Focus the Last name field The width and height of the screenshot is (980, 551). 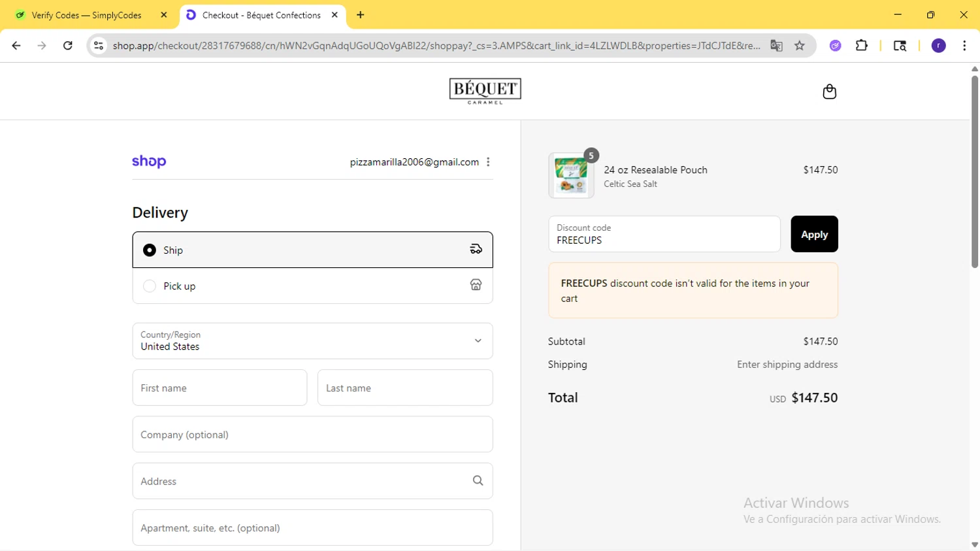(x=405, y=388)
